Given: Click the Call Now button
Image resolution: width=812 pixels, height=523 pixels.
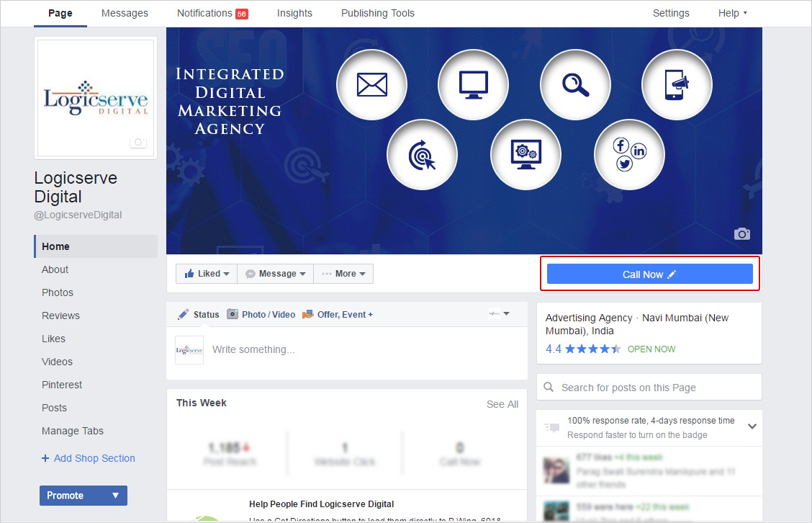Looking at the screenshot, I should point(649,274).
